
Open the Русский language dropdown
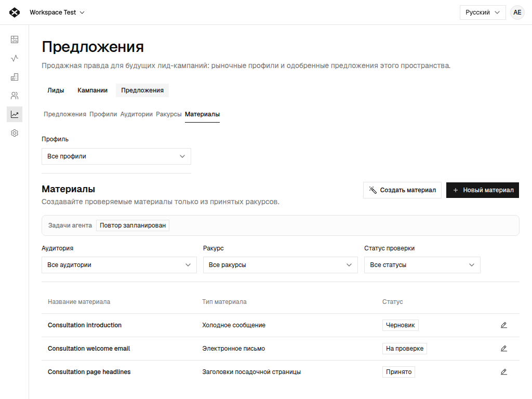(x=483, y=12)
